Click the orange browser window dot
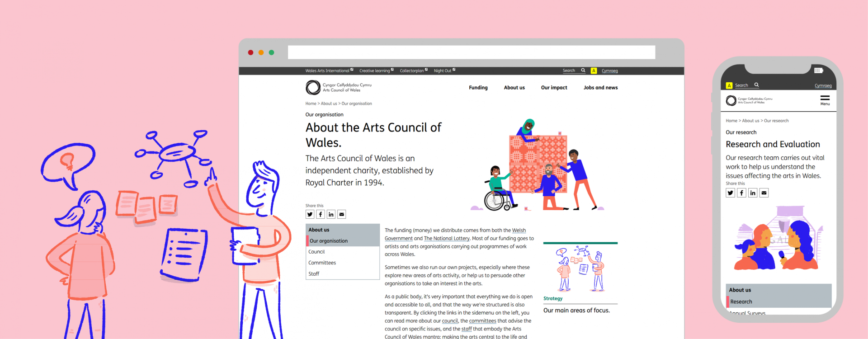The width and height of the screenshot is (868, 339). (x=261, y=52)
